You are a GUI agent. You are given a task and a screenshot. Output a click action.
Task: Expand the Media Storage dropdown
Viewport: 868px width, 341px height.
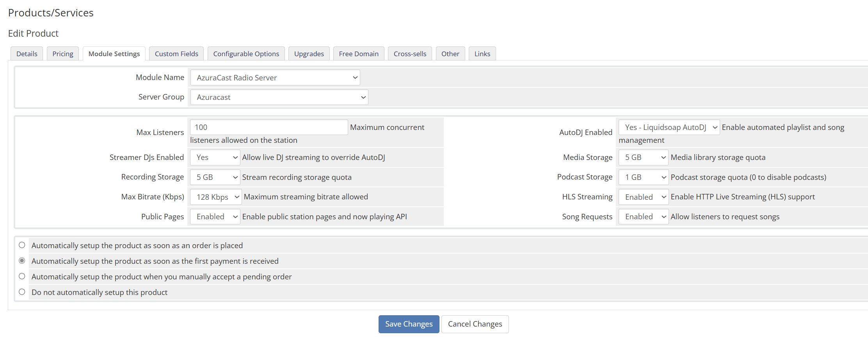pyautogui.click(x=643, y=158)
